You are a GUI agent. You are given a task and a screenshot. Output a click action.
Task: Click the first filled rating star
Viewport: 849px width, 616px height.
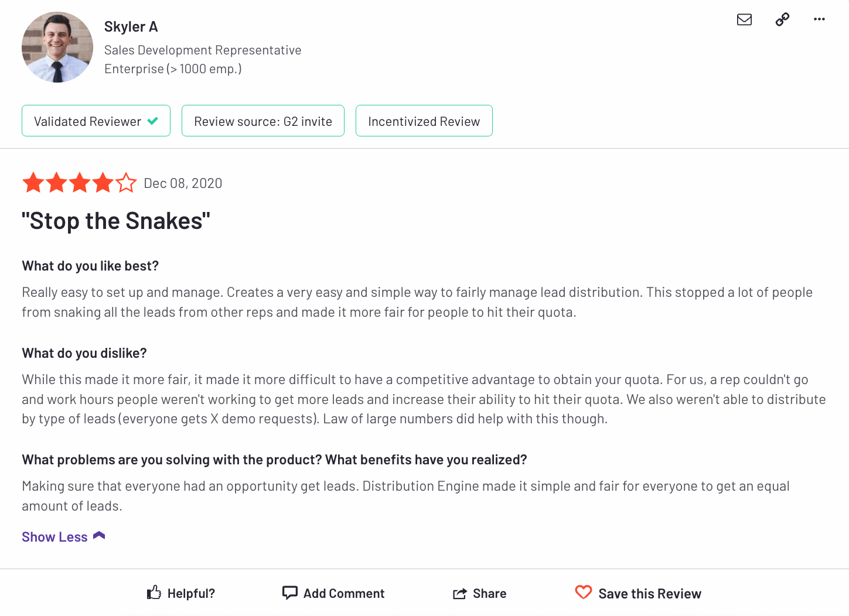click(x=33, y=183)
